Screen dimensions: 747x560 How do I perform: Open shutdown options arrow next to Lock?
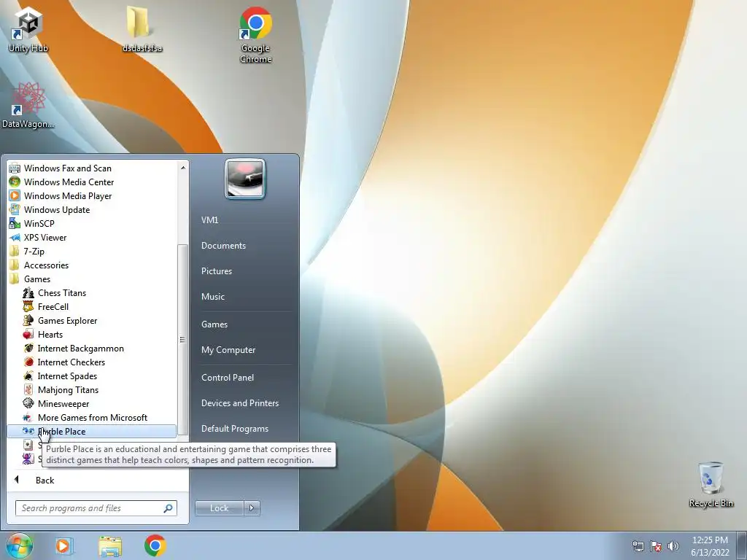pyautogui.click(x=252, y=508)
